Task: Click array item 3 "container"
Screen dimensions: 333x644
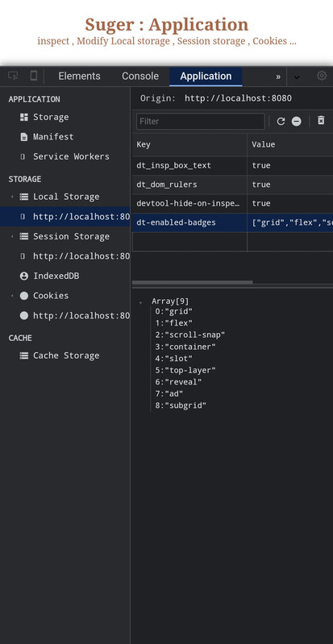Action: point(185,347)
